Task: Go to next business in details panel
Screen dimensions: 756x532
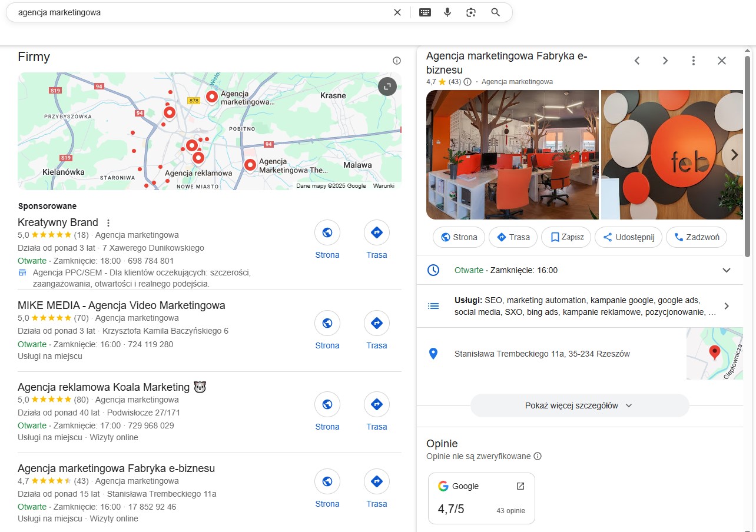Action: point(665,61)
